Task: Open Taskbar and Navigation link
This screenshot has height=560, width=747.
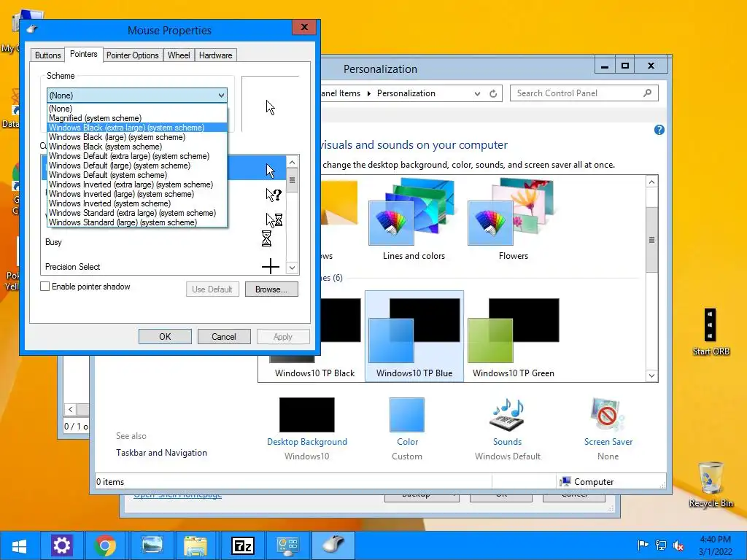Action: pos(161,453)
